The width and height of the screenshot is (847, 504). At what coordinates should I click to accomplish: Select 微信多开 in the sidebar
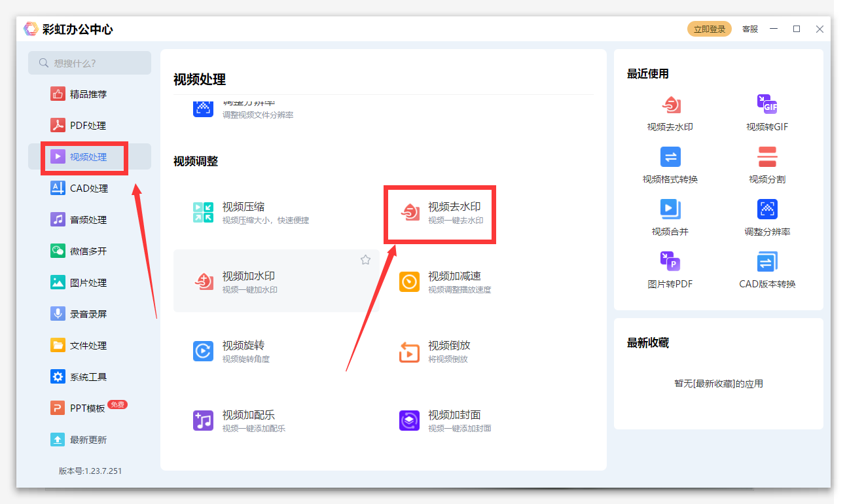coord(90,251)
